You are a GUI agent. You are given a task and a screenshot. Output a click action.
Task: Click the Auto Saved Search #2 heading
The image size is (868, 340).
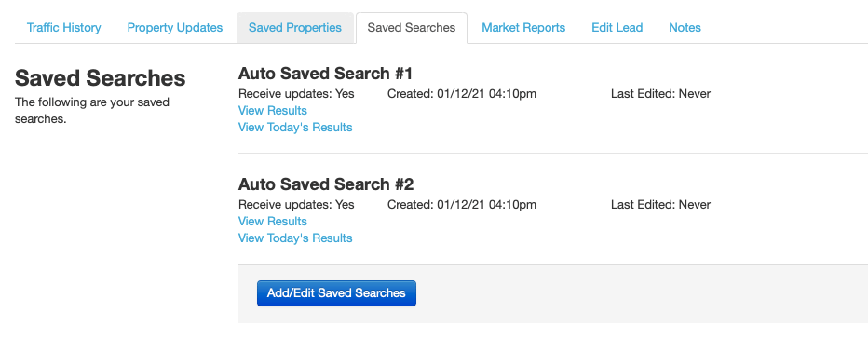326,184
